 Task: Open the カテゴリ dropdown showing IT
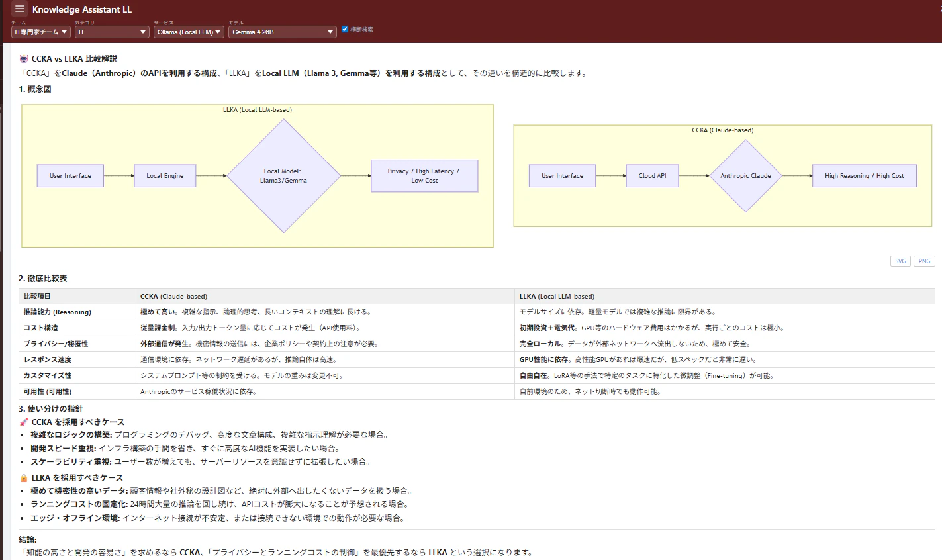click(111, 32)
